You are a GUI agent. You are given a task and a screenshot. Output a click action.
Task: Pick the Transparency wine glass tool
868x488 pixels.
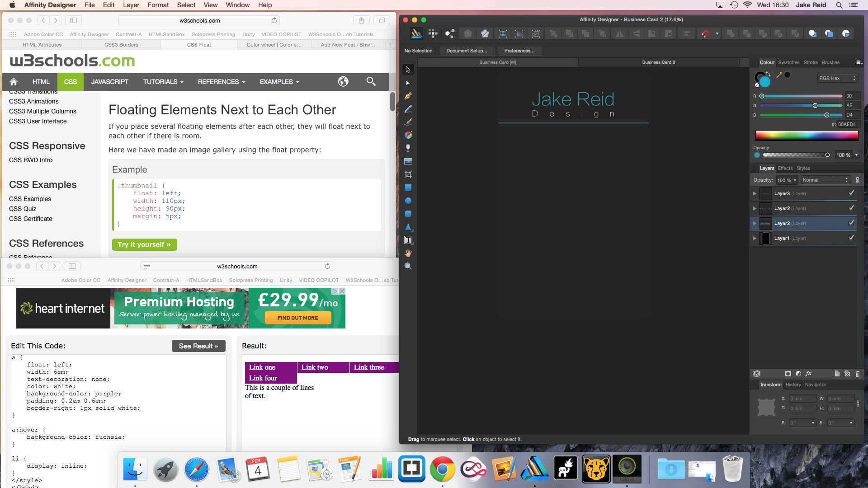click(x=408, y=148)
